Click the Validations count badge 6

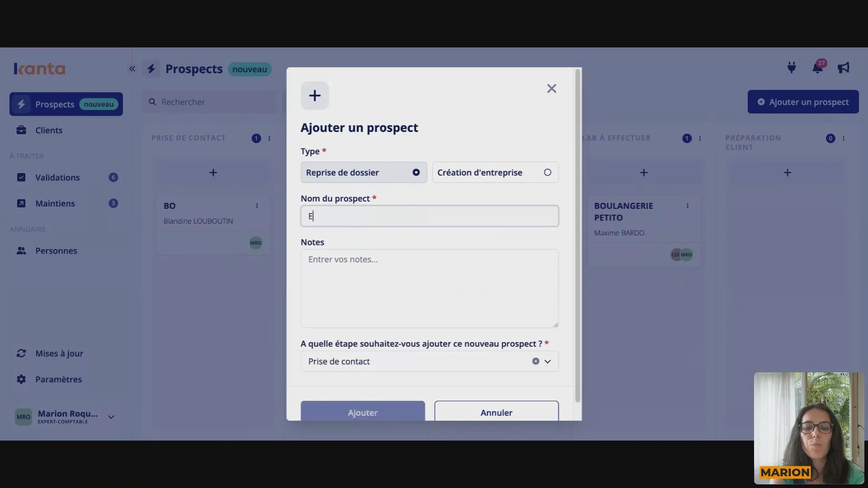(x=113, y=178)
